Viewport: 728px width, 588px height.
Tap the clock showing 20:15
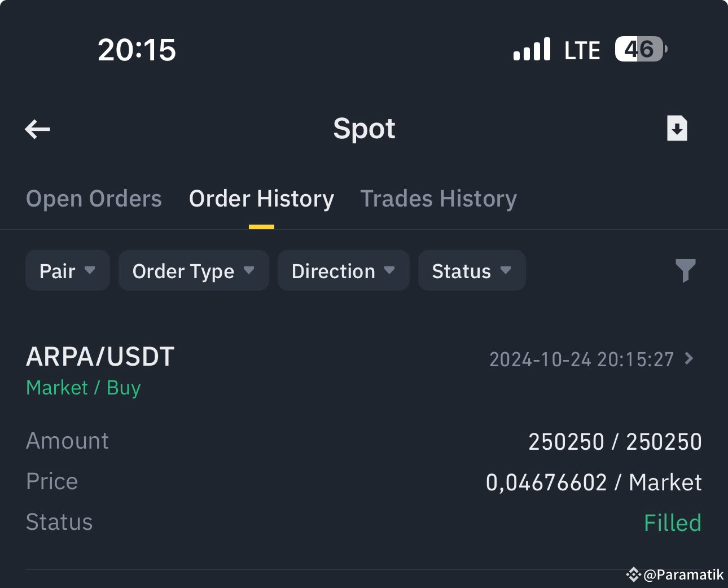coord(137,50)
